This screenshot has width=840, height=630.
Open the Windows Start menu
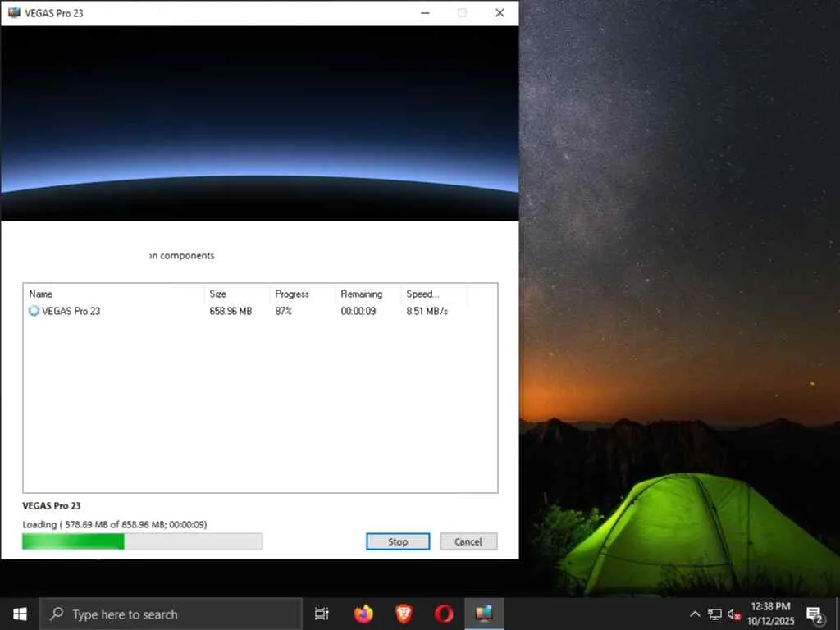tap(20, 614)
